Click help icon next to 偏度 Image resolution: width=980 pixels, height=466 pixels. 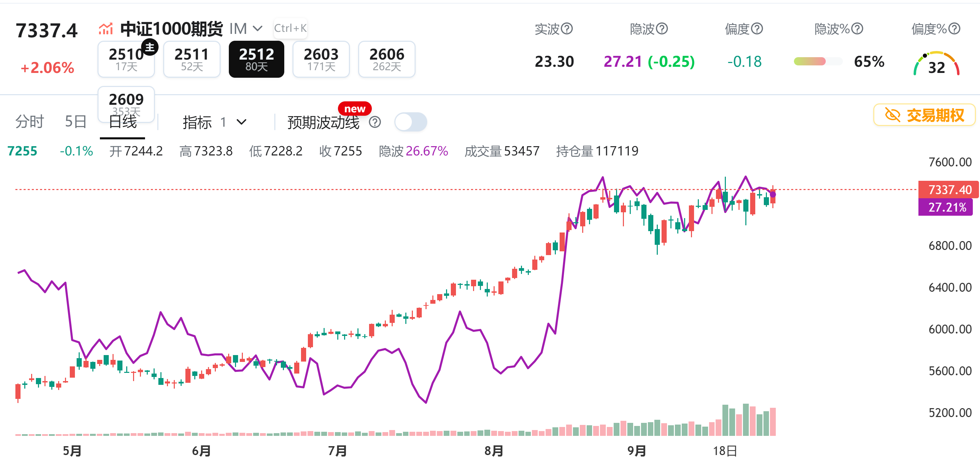(x=757, y=28)
